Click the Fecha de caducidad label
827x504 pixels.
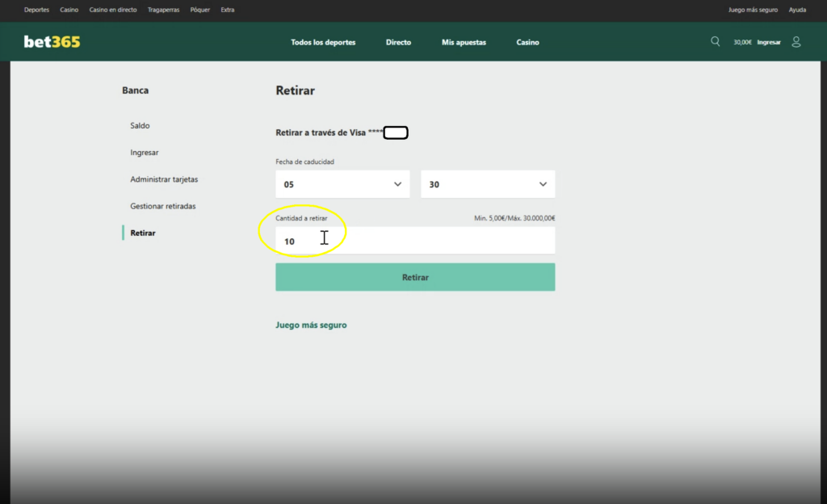point(304,162)
